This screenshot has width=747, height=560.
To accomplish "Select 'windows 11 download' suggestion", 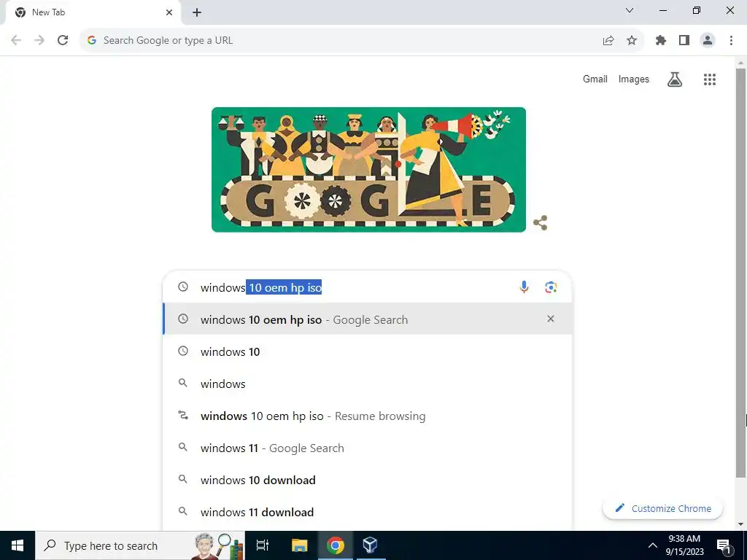I will [368, 513].
